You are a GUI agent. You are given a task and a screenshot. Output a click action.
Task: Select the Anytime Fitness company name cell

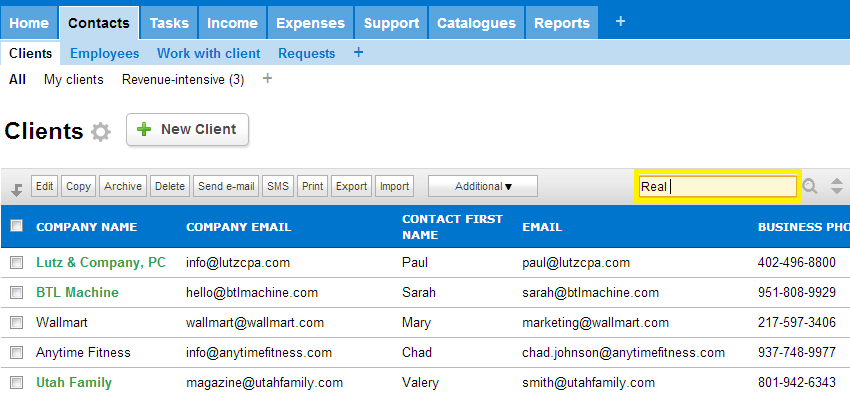point(83,353)
